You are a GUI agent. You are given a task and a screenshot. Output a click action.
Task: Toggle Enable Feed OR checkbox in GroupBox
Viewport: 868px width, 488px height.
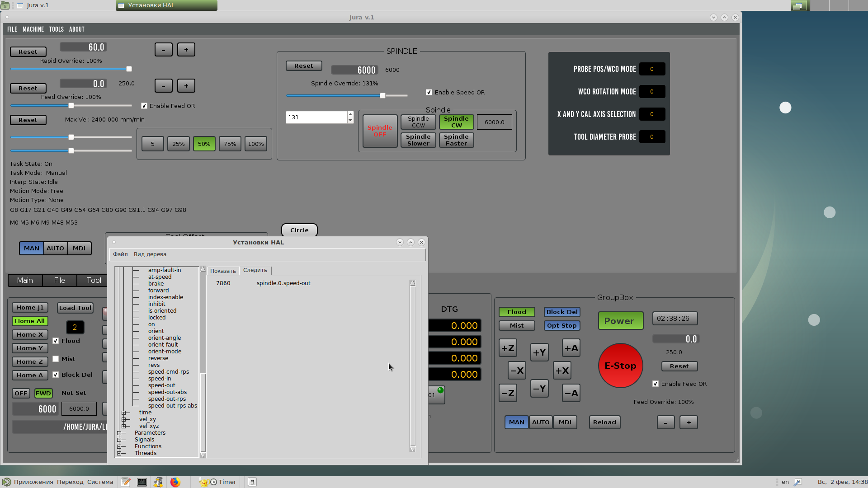click(656, 384)
